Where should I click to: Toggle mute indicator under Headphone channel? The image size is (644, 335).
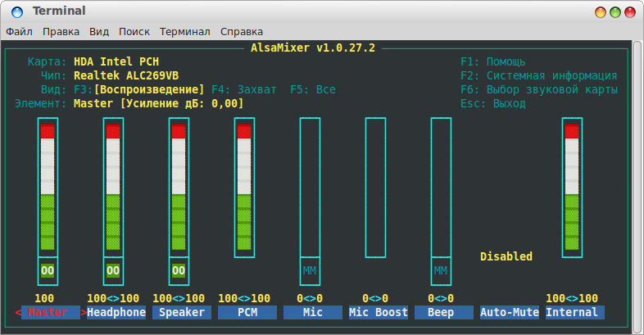coord(113,270)
